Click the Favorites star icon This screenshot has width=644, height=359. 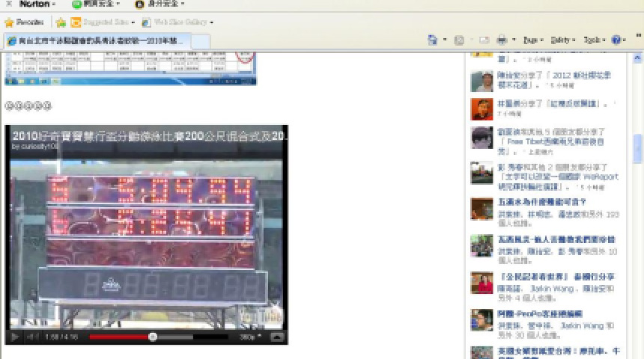click(x=10, y=22)
